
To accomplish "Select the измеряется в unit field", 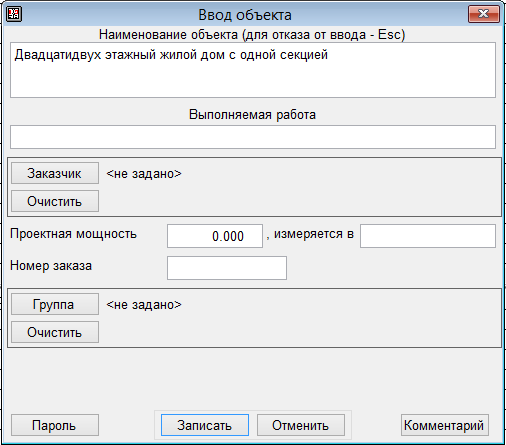I will [x=428, y=236].
